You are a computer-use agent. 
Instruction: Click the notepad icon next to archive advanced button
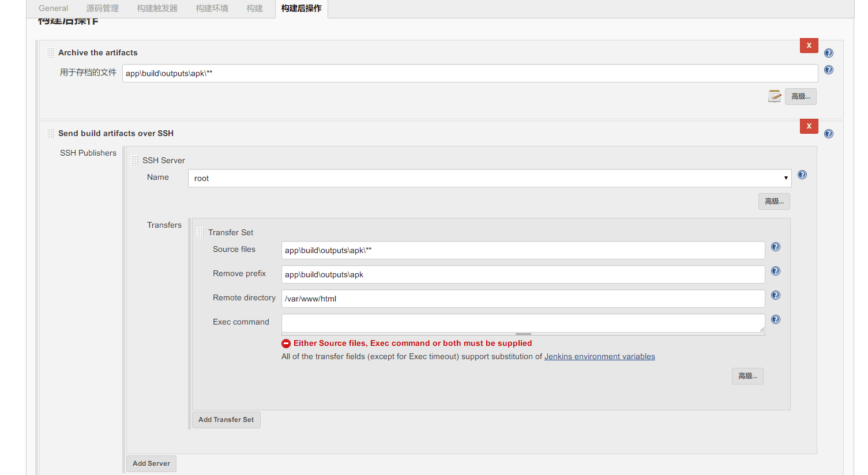pyautogui.click(x=775, y=96)
